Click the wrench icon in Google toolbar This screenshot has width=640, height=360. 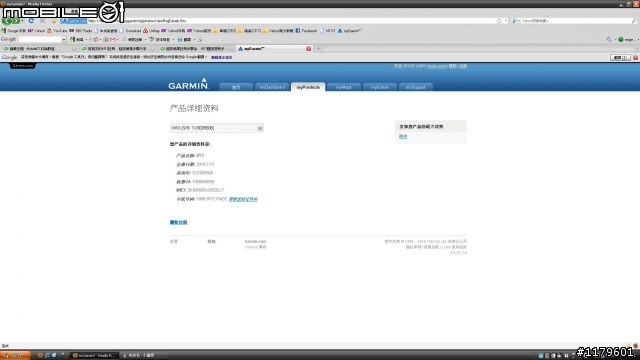(609, 40)
